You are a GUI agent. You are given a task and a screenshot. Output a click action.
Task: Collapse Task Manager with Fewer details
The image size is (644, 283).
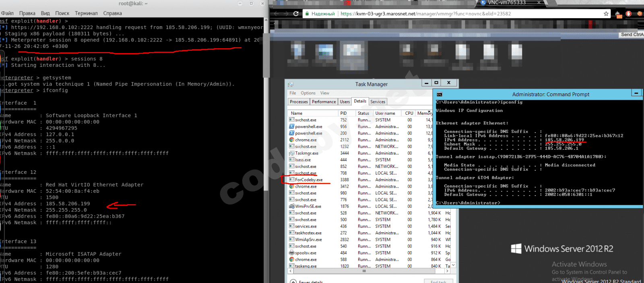307,281
